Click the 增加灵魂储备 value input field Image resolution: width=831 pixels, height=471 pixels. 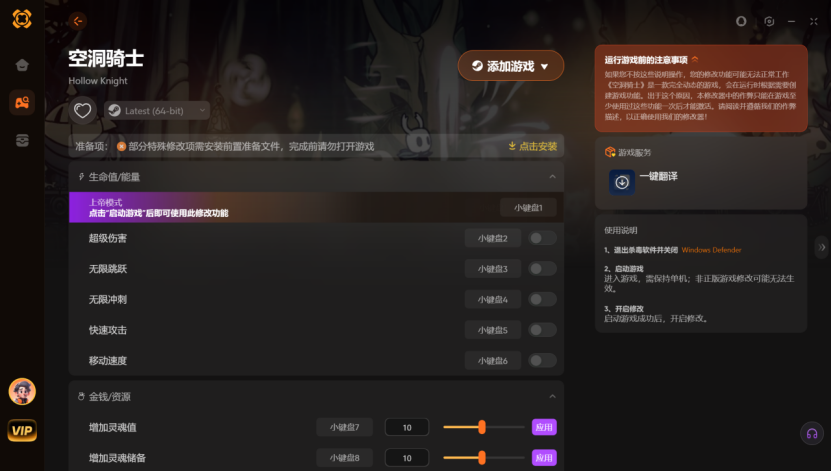click(407, 458)
